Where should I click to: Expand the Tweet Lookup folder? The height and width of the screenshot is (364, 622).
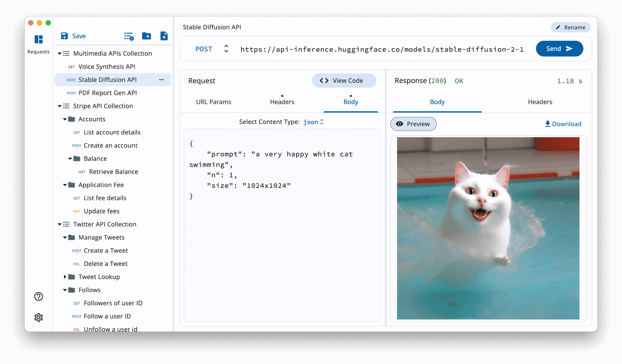pos(65,277)
